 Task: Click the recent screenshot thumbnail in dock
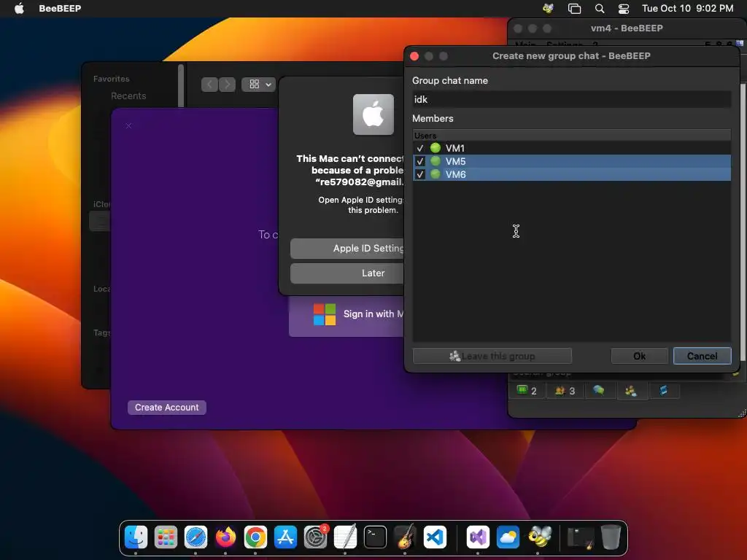tap(581, 537)
